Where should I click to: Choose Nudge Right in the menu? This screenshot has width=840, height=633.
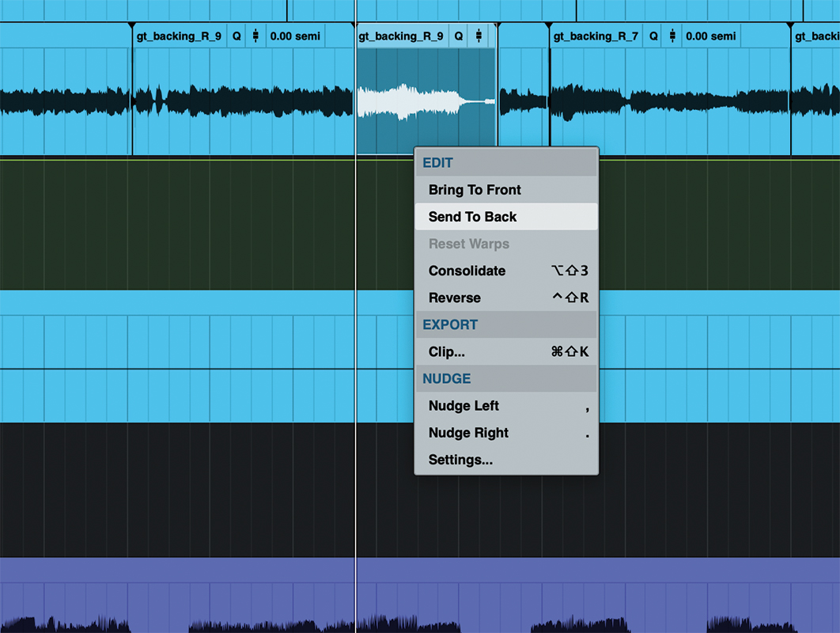coord(506,433)
